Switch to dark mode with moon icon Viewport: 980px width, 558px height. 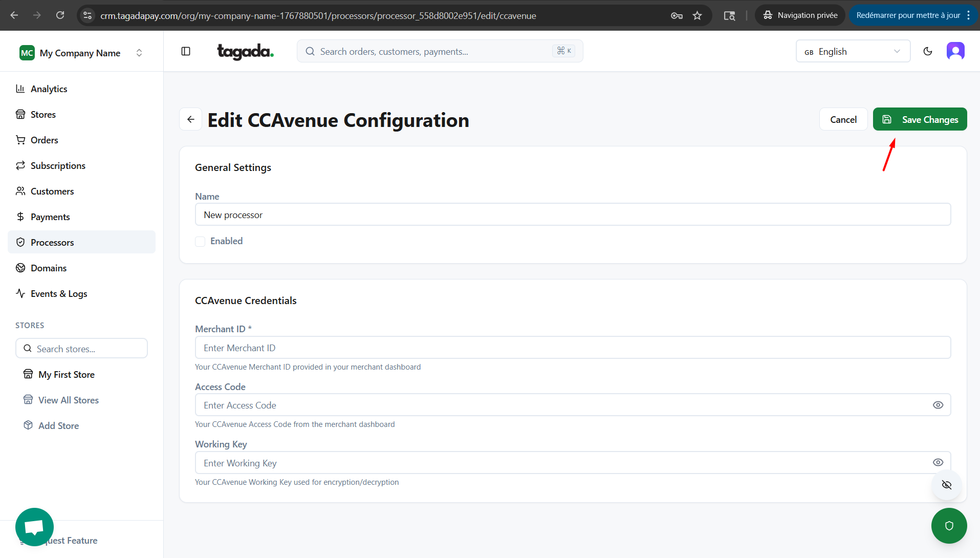[927, 51]
